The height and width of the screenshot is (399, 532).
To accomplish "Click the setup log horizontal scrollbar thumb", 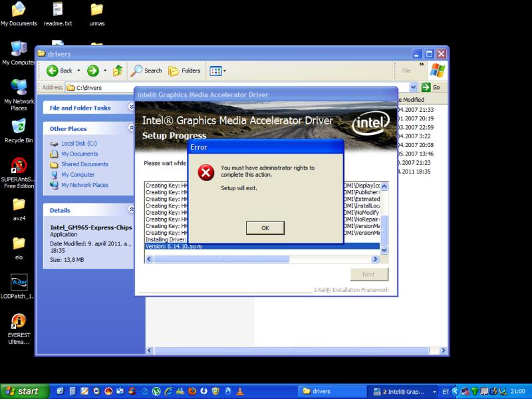I will coord(221,259).
